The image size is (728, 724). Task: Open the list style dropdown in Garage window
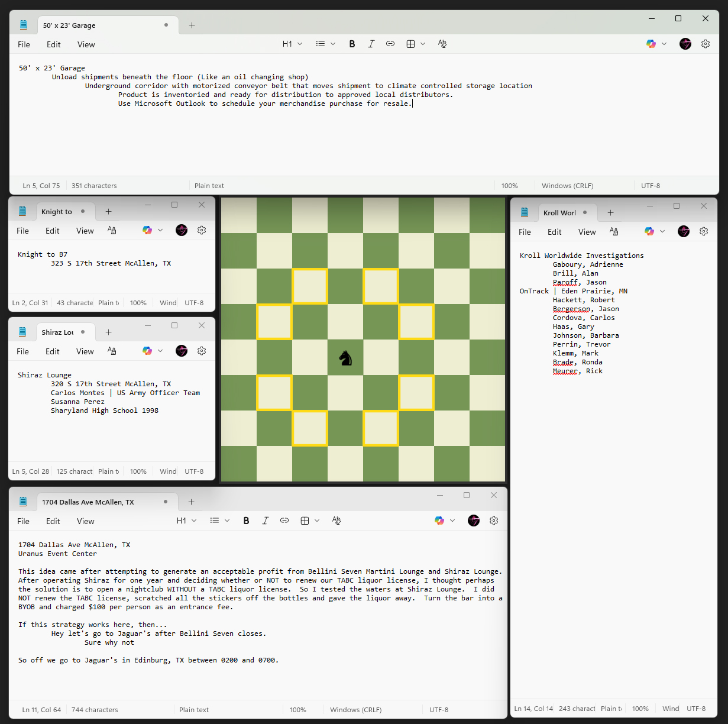(x=326, y=44)
